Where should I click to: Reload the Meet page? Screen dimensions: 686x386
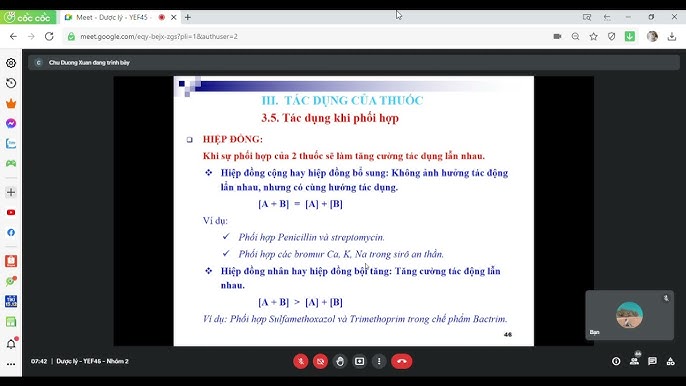[x=49, y=36]
